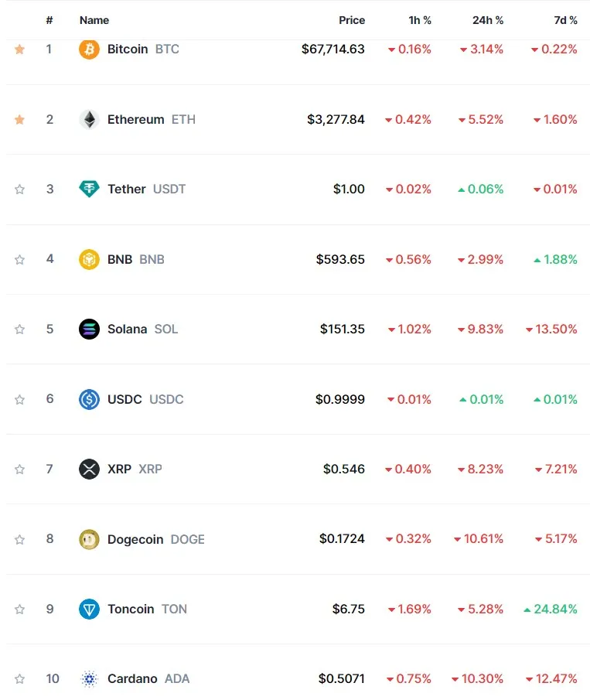Click the Dogecoin logo icon

tap(89, 539)
